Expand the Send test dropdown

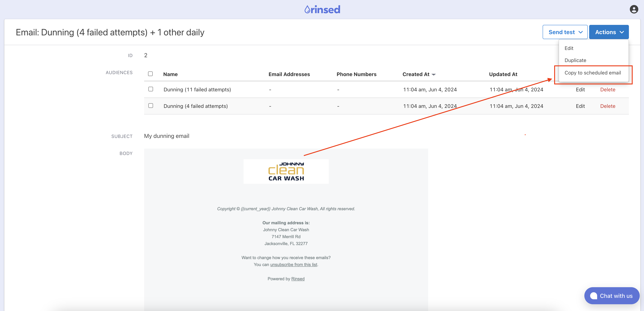click(565, 32)
